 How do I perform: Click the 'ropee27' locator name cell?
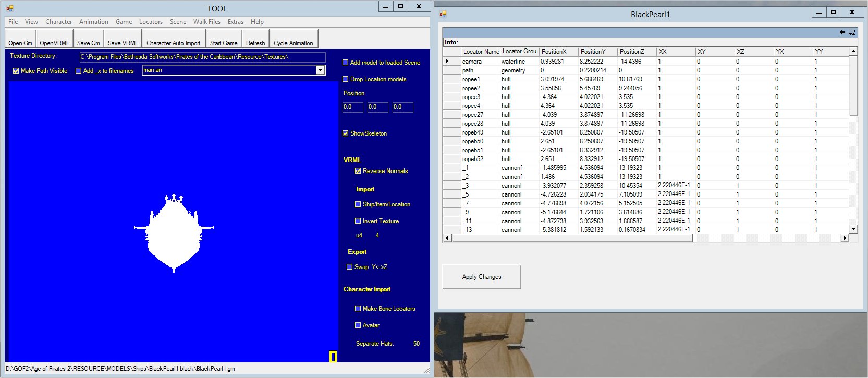481,115
